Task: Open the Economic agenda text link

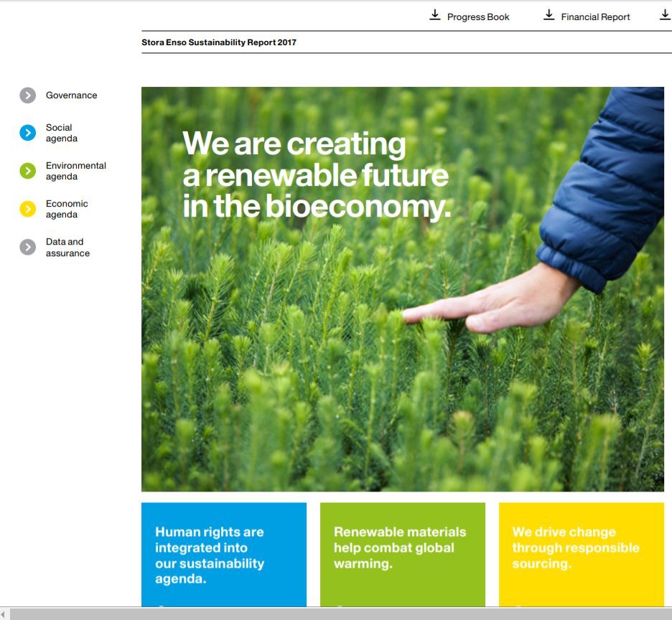Action: click(x=67, y=209)
